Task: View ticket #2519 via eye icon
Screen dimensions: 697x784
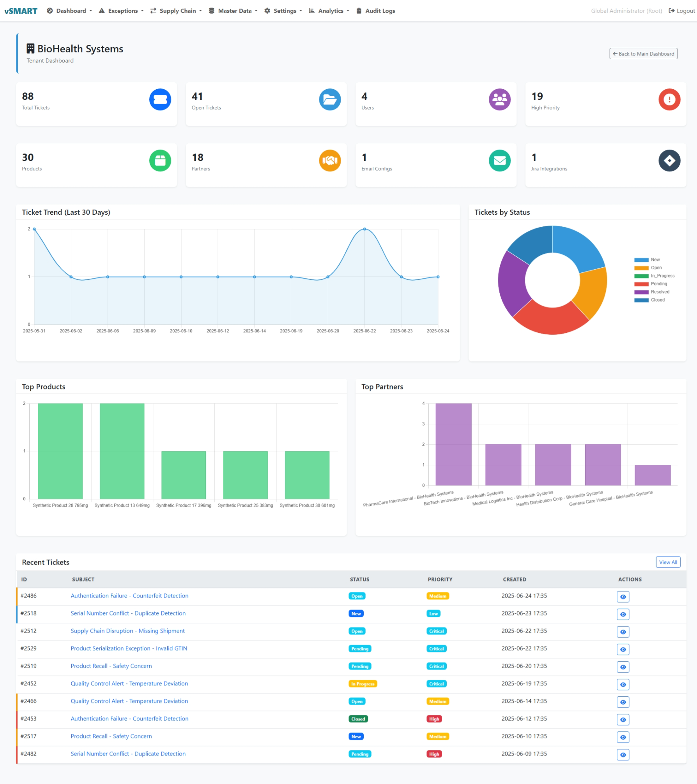Action: click(623, 667)
